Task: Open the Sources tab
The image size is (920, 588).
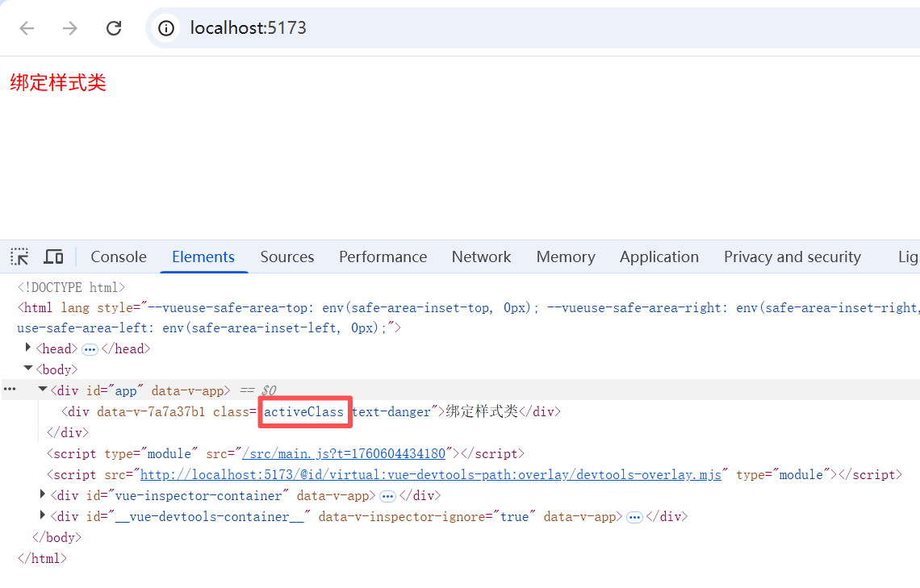Action: (x=287, y=256)
